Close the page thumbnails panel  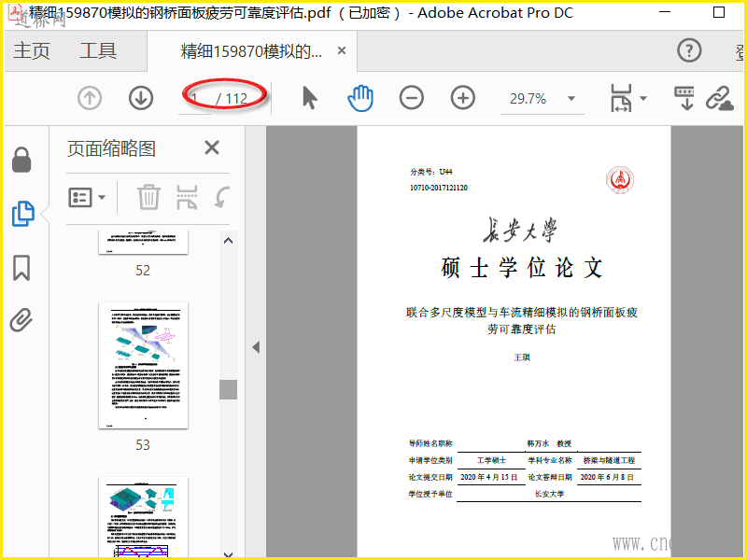(x=212, y=147)
